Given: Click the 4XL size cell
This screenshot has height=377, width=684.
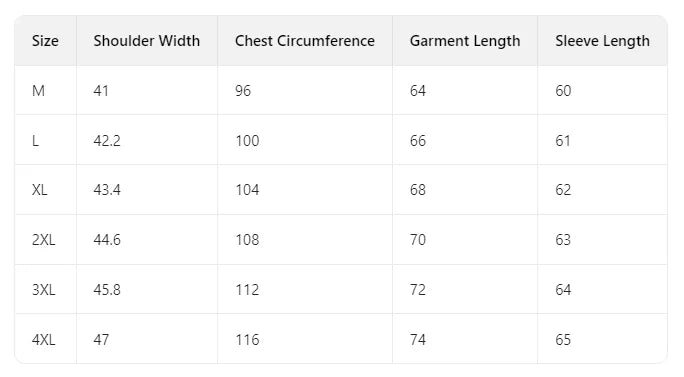Looking at the screenshot, I should click(44, 339).
